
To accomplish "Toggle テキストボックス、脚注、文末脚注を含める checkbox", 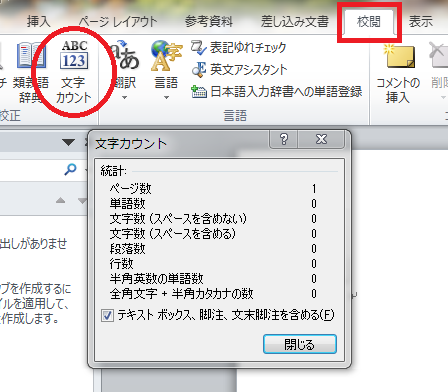I will (x=107, y=315).
